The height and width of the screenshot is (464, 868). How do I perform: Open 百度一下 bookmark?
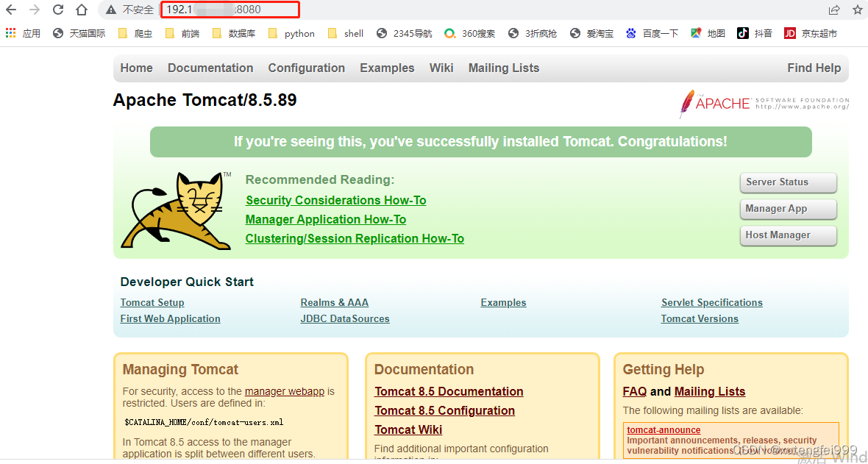point(652,33)
